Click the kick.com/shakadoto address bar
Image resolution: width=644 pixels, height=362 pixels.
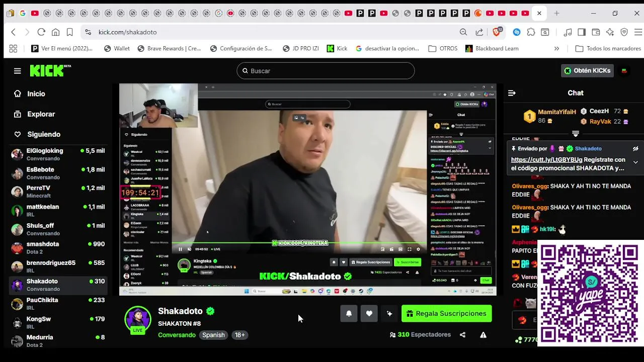coord(127,32)
